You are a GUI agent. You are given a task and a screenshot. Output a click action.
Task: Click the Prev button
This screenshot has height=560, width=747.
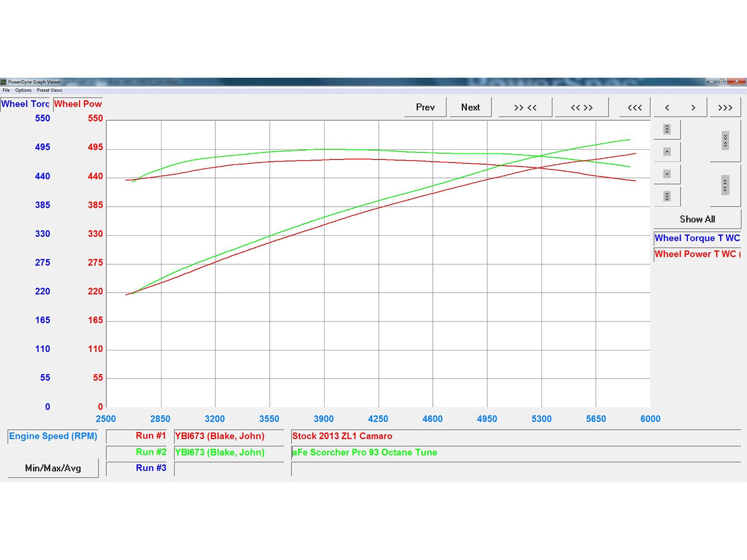point(425,107)
